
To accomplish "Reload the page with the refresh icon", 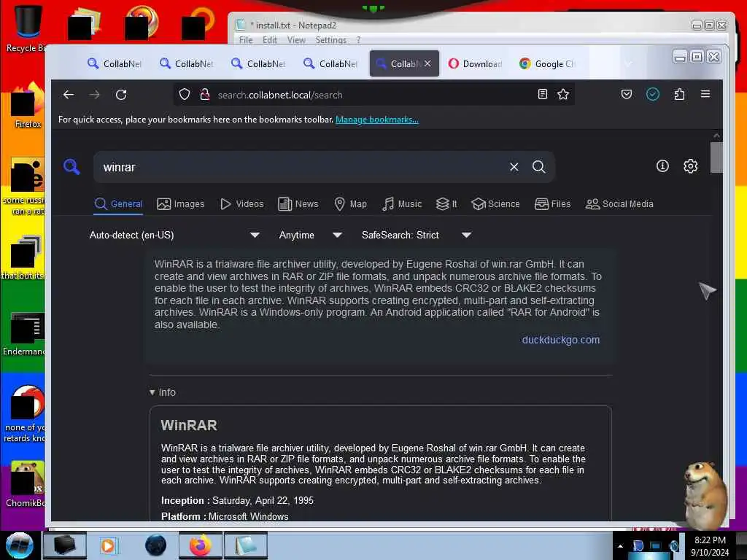I will 121,95.
